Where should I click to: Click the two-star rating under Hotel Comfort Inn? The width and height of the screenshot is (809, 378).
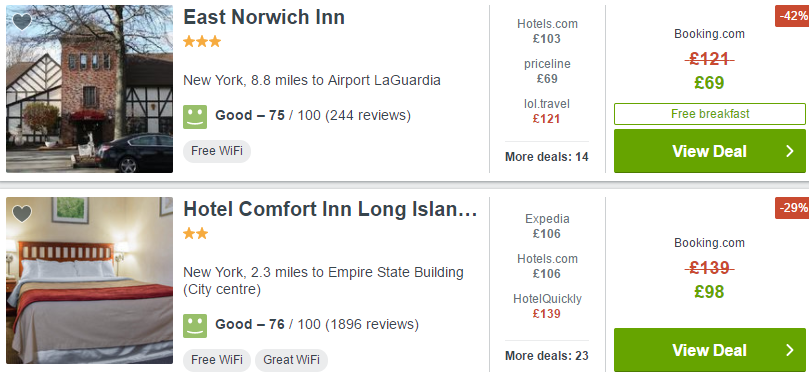[x=196, y=234]
